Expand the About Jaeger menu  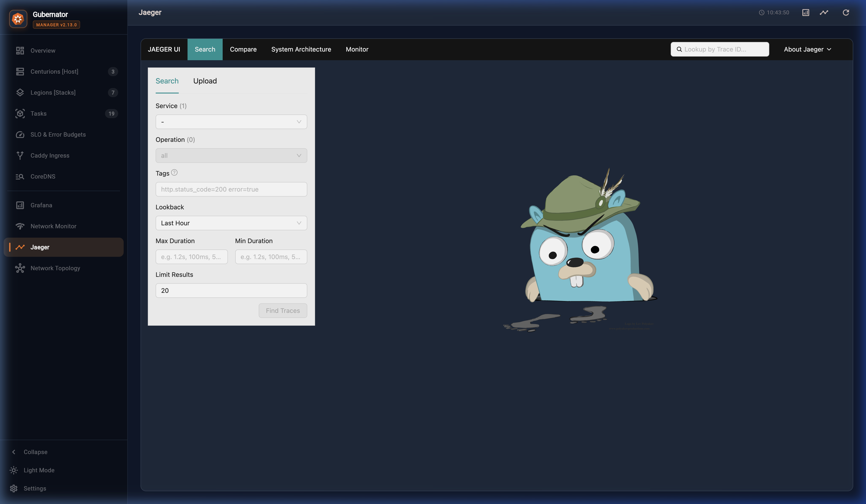808,49
